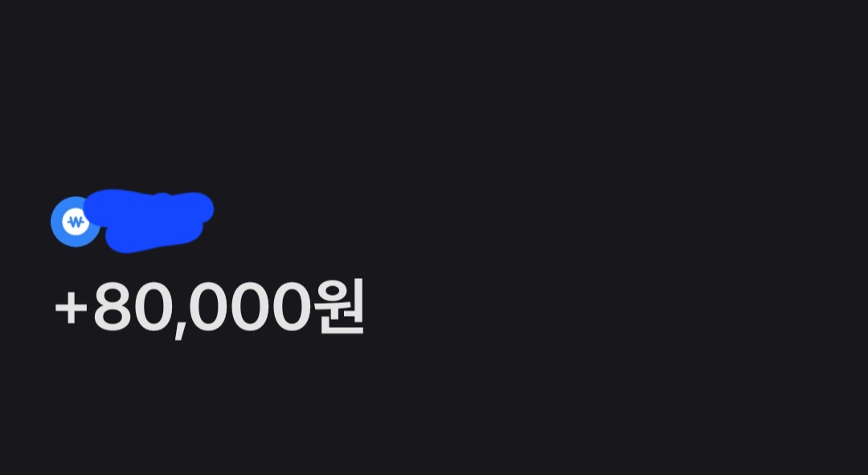Select the comma in 80,000원
The height and width of the screenshot is (475, 868).
tap(180, 331)
